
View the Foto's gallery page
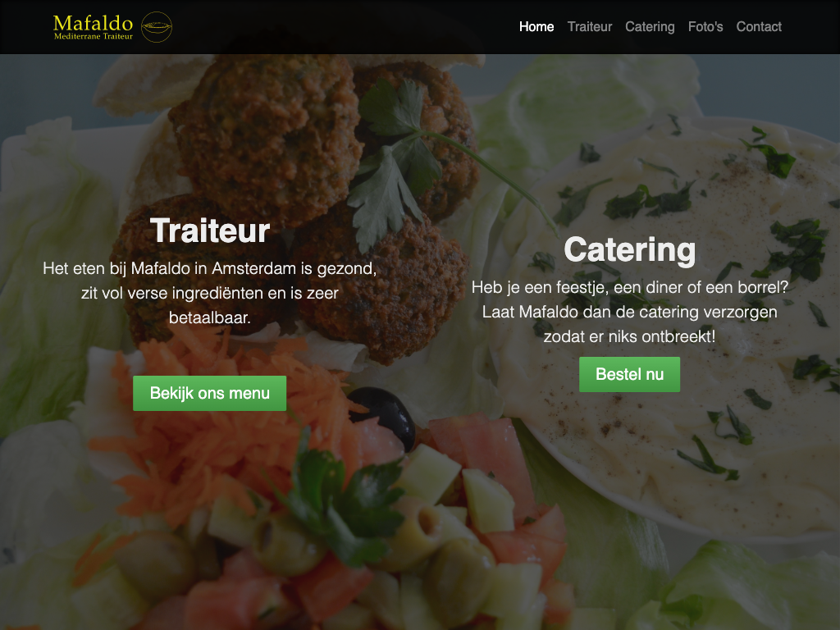[x=705, y=27]
